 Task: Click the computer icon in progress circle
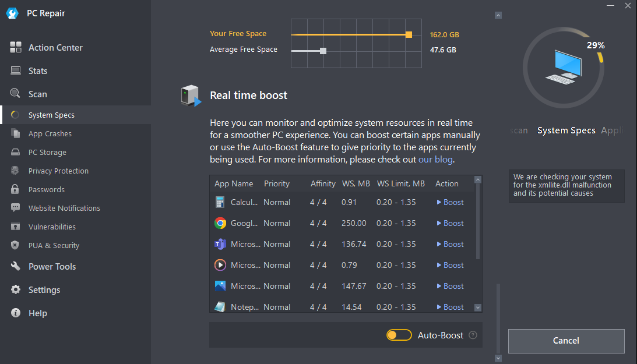[564, 68]
